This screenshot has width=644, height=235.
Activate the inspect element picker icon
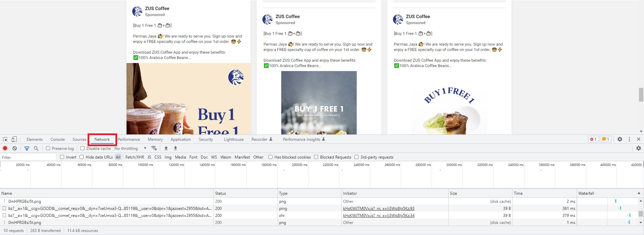pos(5,139)
